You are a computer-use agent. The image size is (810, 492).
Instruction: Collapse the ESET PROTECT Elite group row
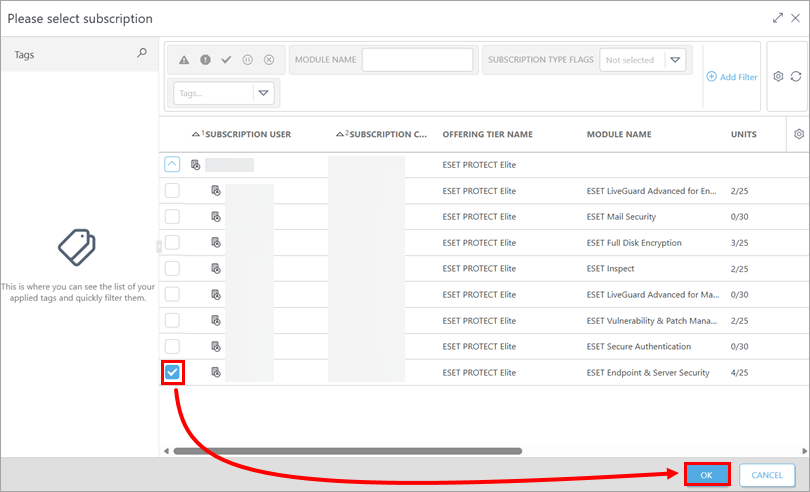click(x=172, y=164)
